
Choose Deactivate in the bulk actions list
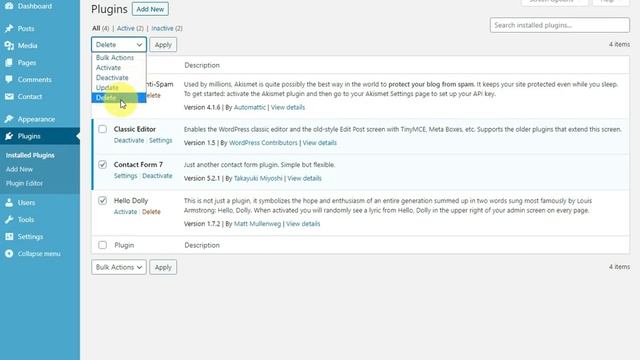coord(118,78)
